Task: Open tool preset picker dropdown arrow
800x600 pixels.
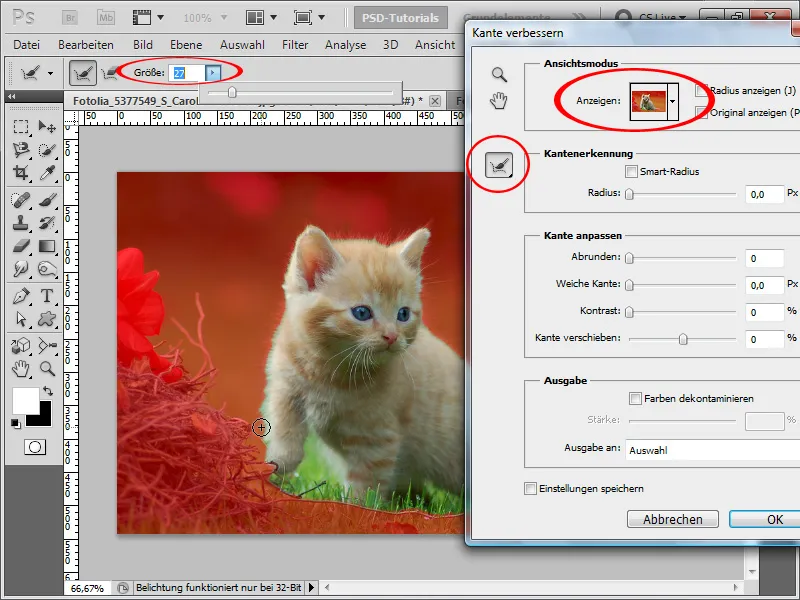Action: click(x=51, y=73)
